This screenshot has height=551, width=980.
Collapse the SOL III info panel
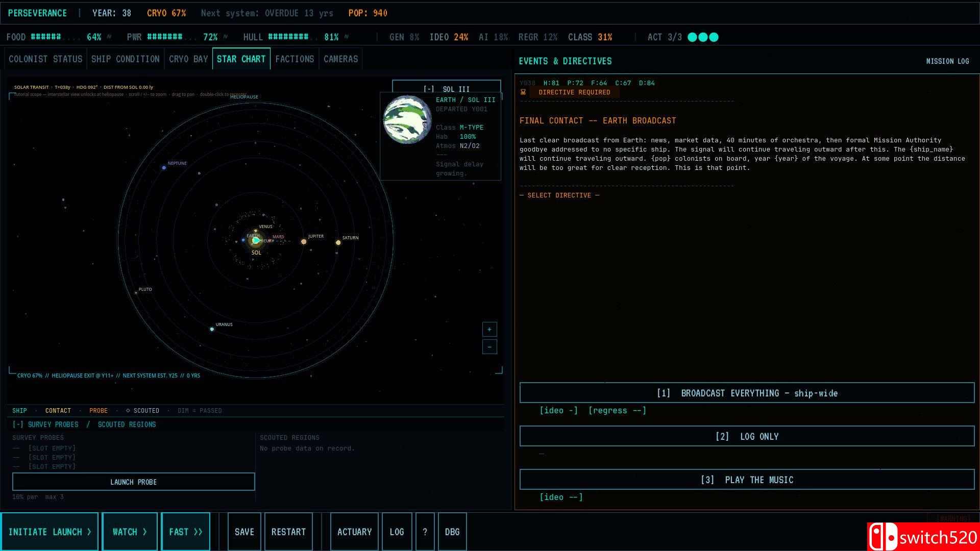(446, 87)
